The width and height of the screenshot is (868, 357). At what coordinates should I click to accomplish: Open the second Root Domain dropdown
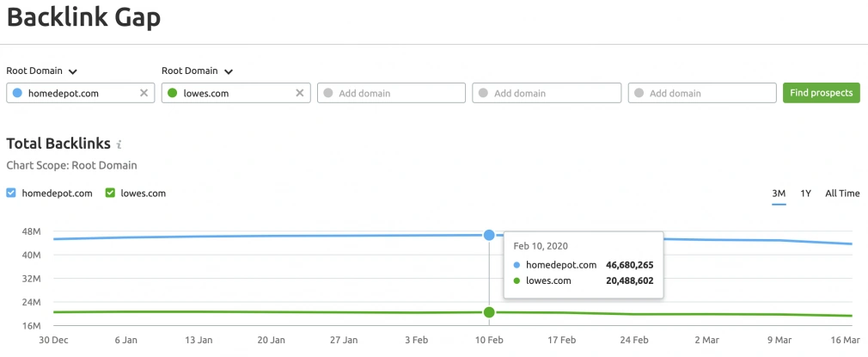click(197, 71)
